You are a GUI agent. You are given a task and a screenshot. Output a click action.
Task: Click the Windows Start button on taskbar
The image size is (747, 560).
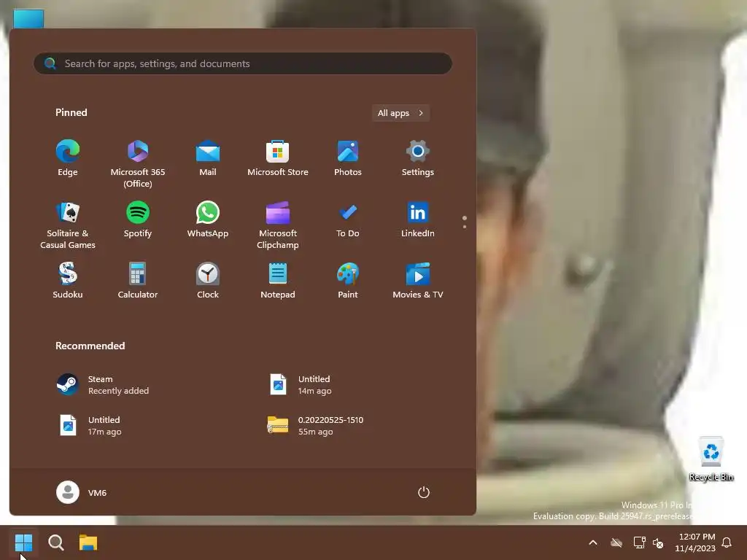(x=23, y=542)
